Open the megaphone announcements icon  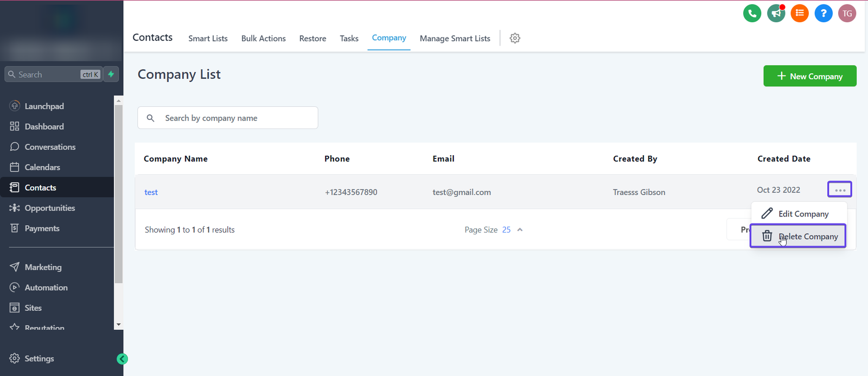tap(776, 14)
